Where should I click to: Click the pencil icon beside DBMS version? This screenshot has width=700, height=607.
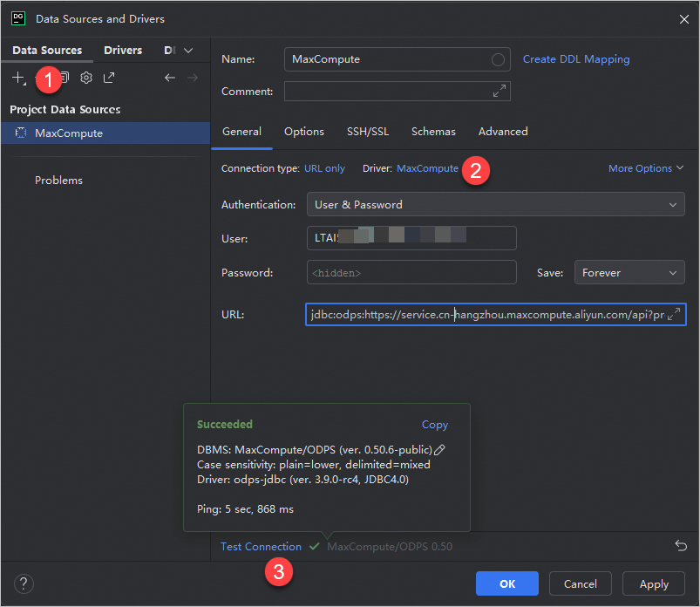click(x=439, y=450)
